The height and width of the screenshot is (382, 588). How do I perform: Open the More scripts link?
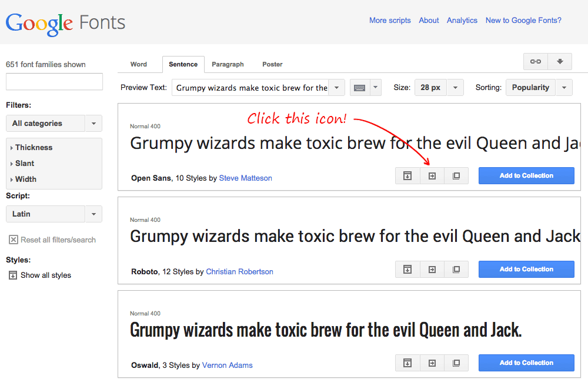[390, 20]
